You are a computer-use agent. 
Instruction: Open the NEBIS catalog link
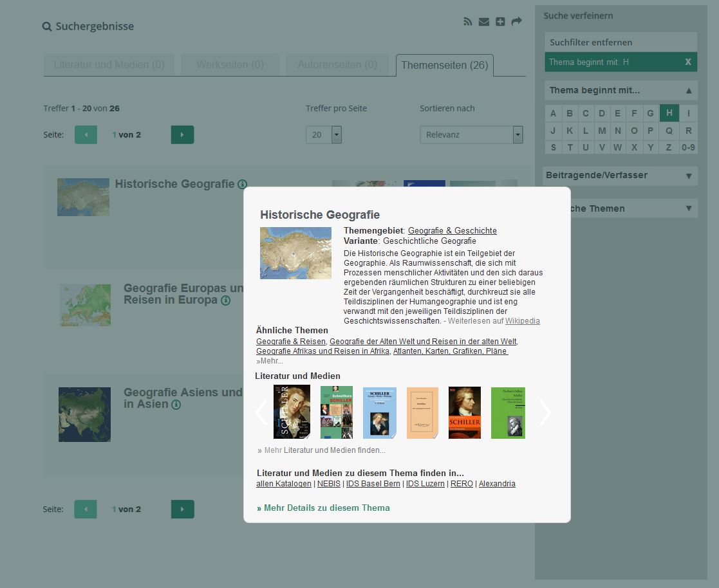tap(329, 484)
